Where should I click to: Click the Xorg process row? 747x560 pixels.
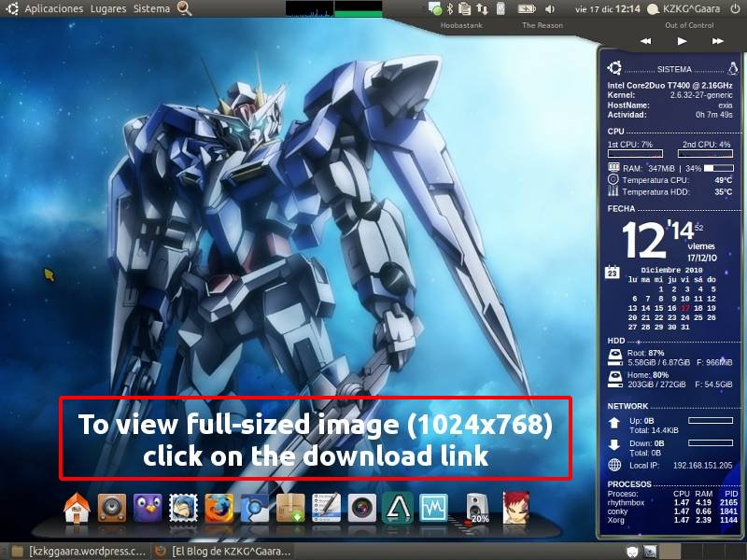click(x=672, y=520)
